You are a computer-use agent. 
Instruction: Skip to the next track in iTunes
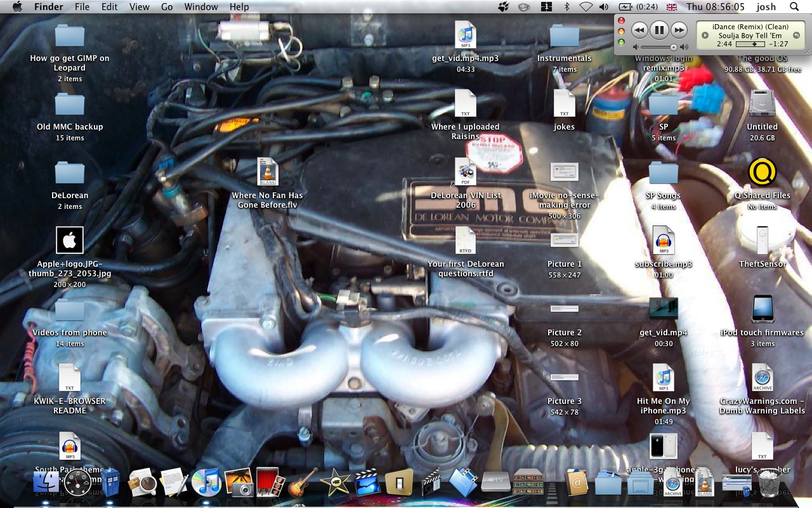point(679,30)
